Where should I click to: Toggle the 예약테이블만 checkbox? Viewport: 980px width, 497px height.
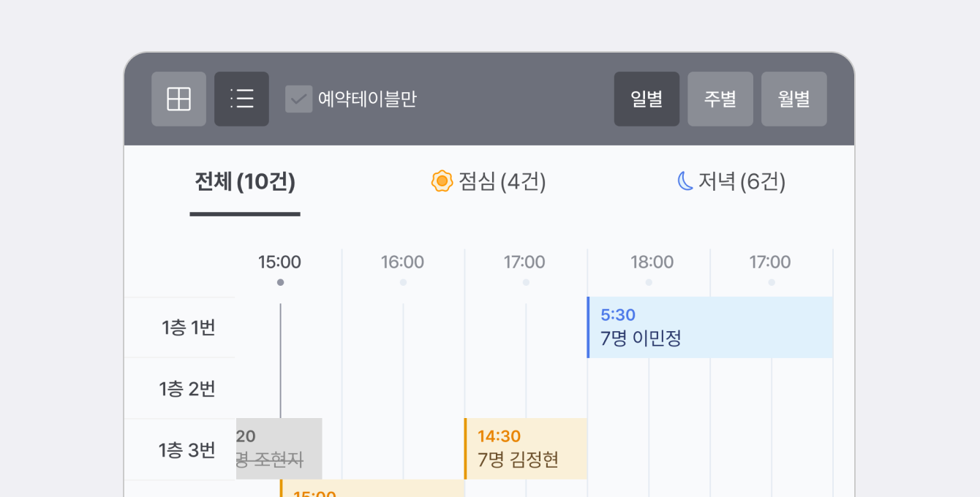click(x=298, y=99)
